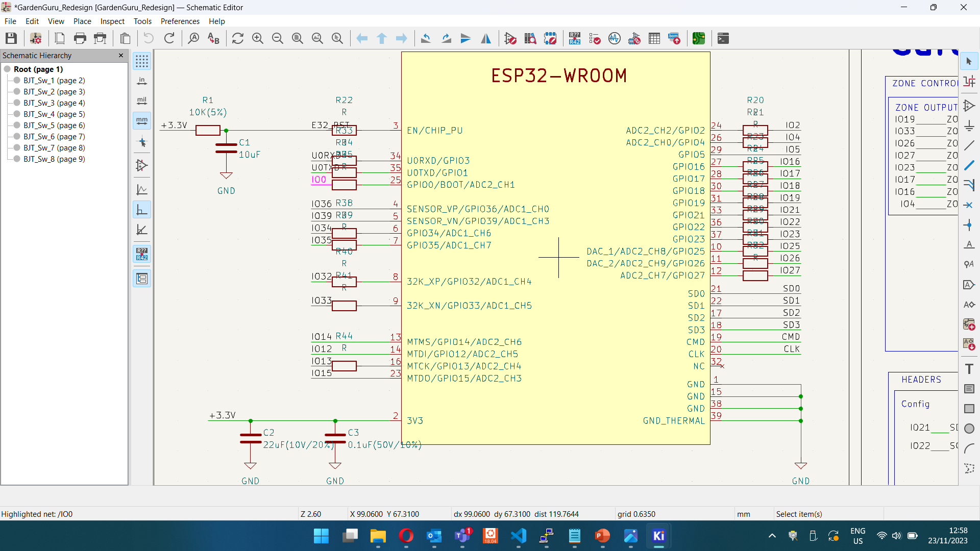Click the Paste clipboard icon
Viewport: 980px width, 551px height.
click(x=125, y=38)
